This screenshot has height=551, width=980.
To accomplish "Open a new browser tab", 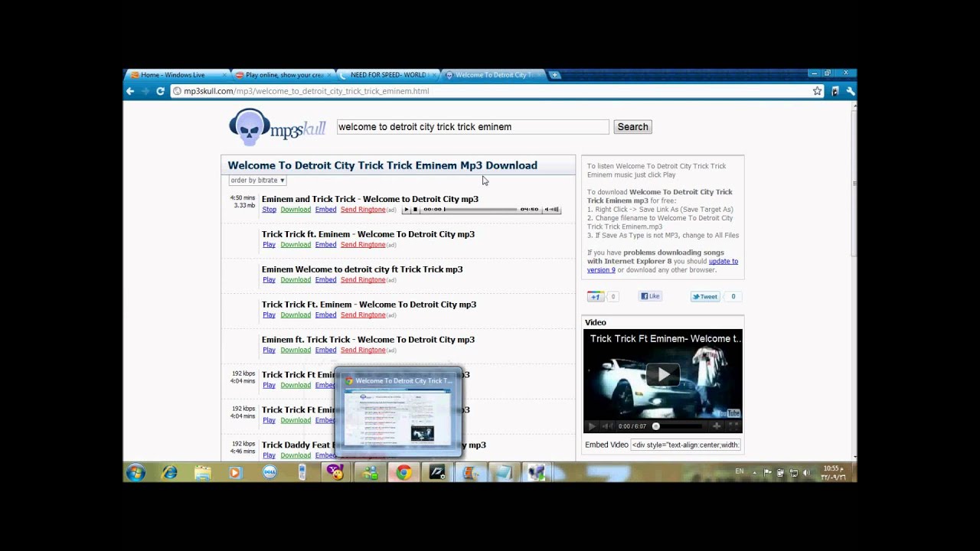I will pyautogui.click(x=555, y=75).
